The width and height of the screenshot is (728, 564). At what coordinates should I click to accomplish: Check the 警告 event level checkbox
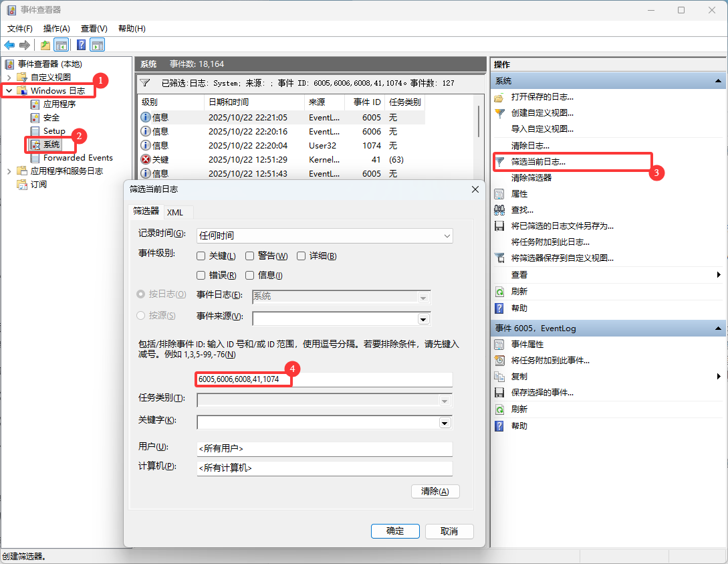(x=250, y=256)
